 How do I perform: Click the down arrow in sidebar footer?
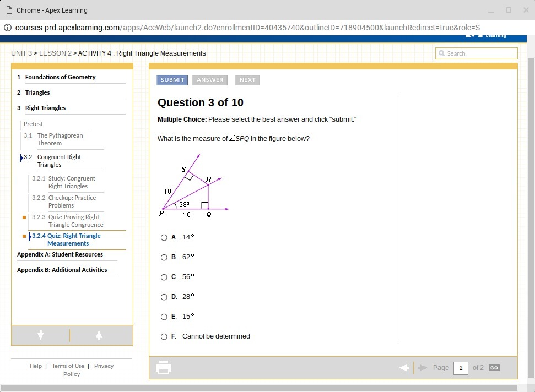pos(41,335)
